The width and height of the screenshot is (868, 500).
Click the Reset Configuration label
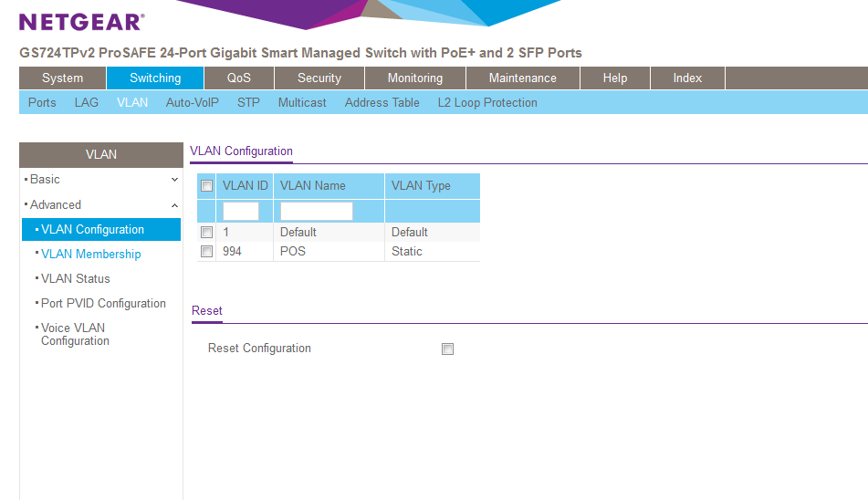[259, 349]
